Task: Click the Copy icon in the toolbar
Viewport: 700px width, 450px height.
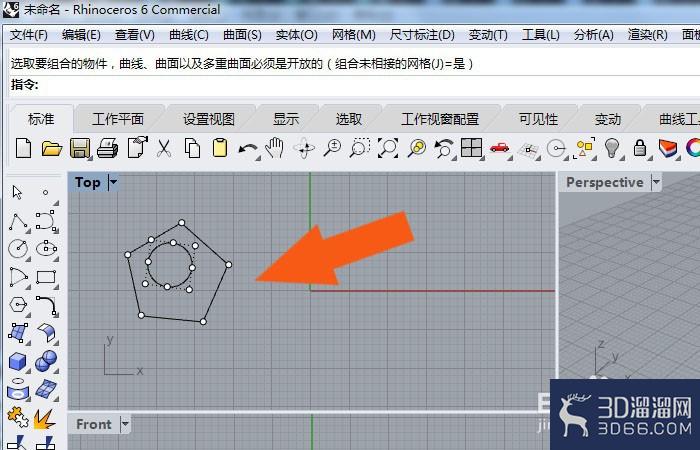Action: click(x=192, y=148)
